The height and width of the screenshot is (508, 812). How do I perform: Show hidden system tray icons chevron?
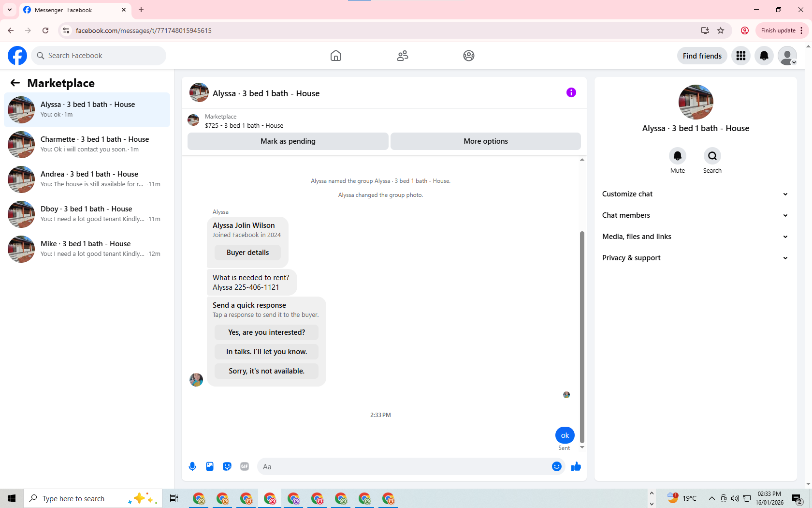pos(711,498)
